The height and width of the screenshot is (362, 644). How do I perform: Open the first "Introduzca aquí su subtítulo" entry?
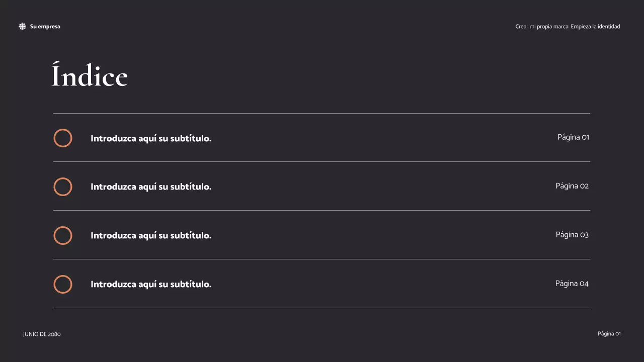[x=151, y=139]
